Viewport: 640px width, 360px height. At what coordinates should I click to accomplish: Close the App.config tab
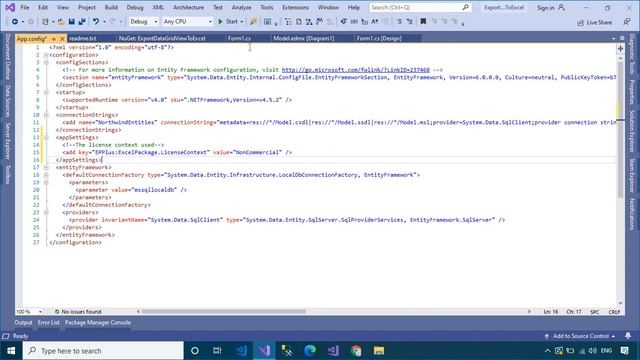tap(62, 39)
